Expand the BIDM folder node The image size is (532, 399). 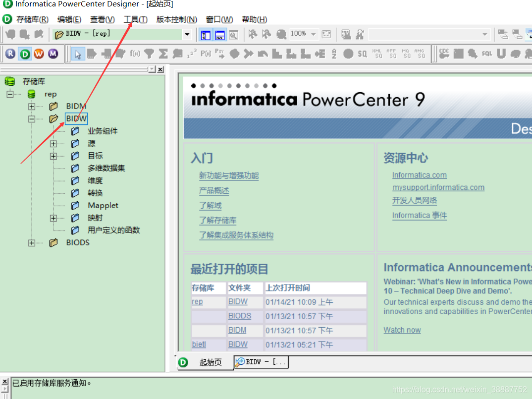tap(32, 106)
